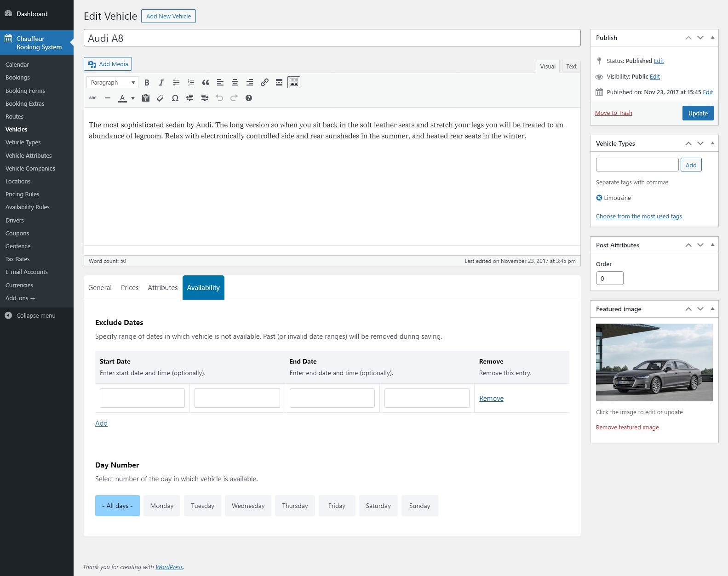Click the Collapse menu arrow icon
Screen dimensions: 728x576
pyautogui.click(x=8, y=315)
